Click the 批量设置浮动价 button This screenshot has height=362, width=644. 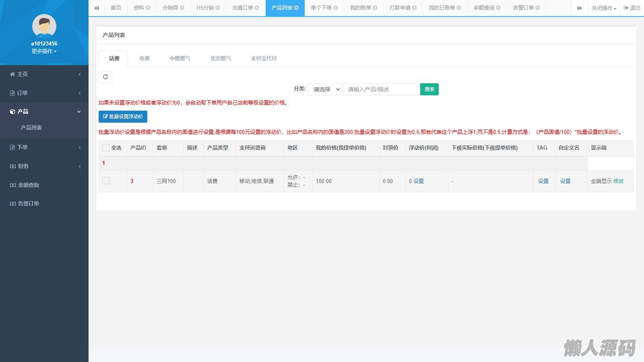tap(123, 117)
